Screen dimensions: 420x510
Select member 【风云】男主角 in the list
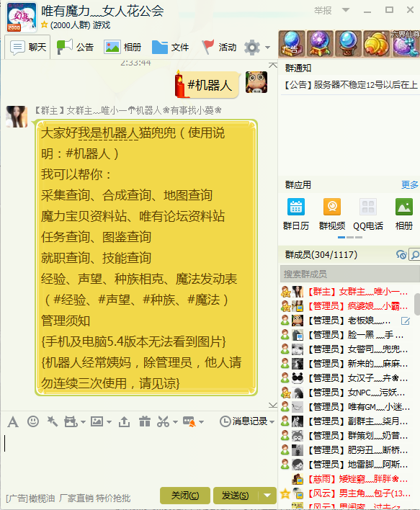pos(345,493)
